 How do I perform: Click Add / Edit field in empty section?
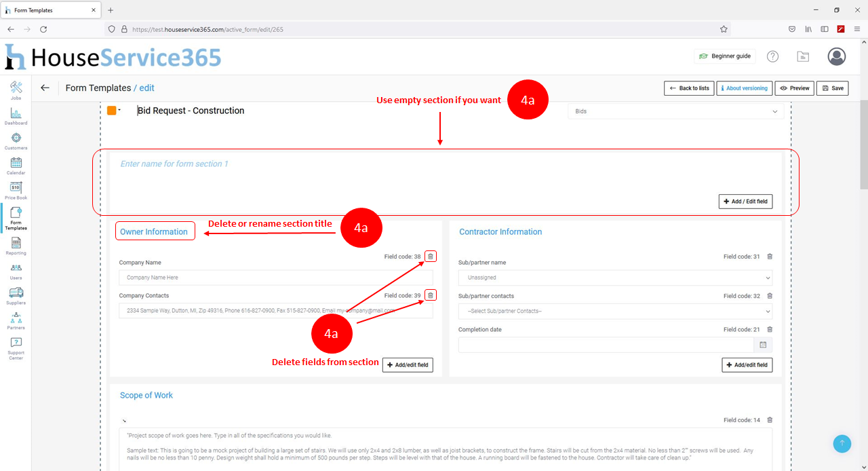(x=745, y=202)
